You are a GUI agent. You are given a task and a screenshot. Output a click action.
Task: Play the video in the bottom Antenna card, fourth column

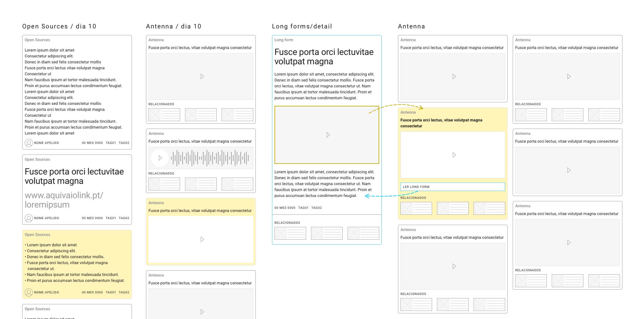(x=454, y=266)
